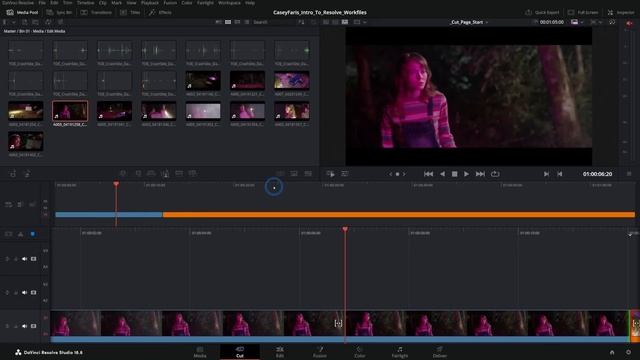This screenshot has height=360, width=640.
Task: Open the viewer Tools icon
Action: click(345, 174)
